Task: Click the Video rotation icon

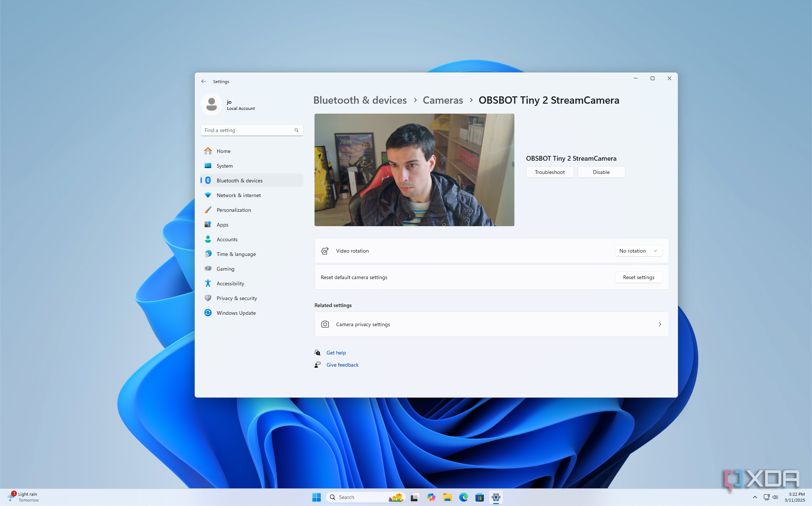Action: [x=325, y=251]
